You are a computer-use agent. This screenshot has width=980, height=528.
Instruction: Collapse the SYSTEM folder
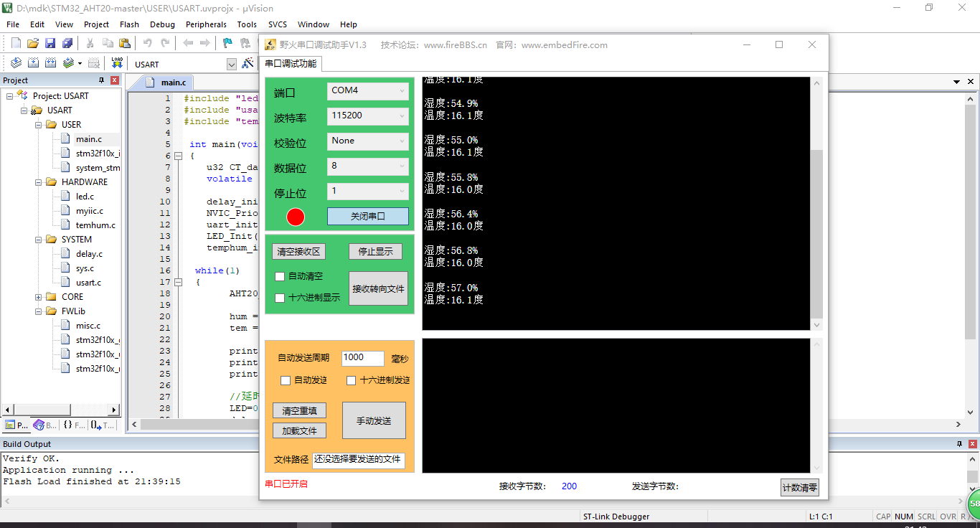click(38, 239)
